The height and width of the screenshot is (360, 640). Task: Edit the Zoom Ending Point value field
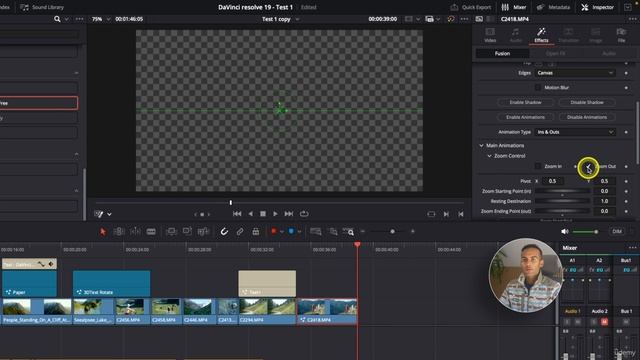604,211
